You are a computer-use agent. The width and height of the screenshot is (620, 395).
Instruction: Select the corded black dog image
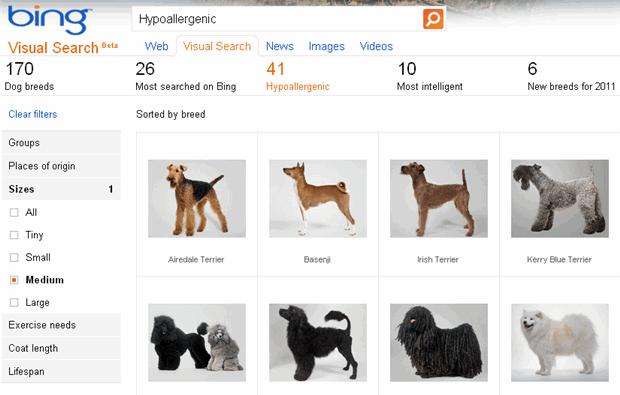439,342
